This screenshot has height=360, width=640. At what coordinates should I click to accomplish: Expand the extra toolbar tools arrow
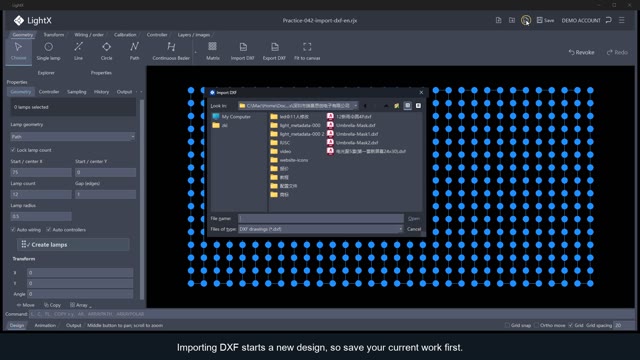pos(196,52)
